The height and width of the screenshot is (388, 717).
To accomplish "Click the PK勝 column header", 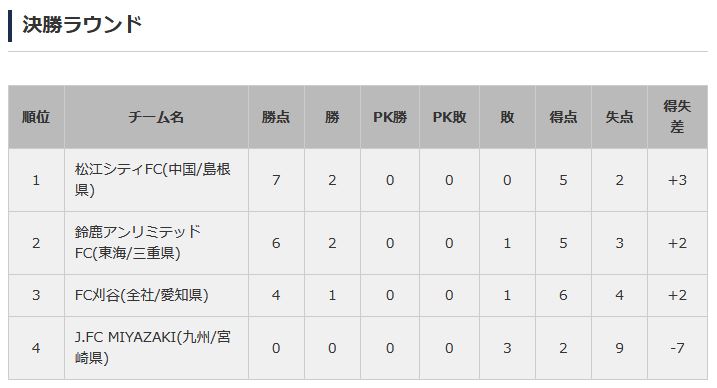I will tap(390, 117).
